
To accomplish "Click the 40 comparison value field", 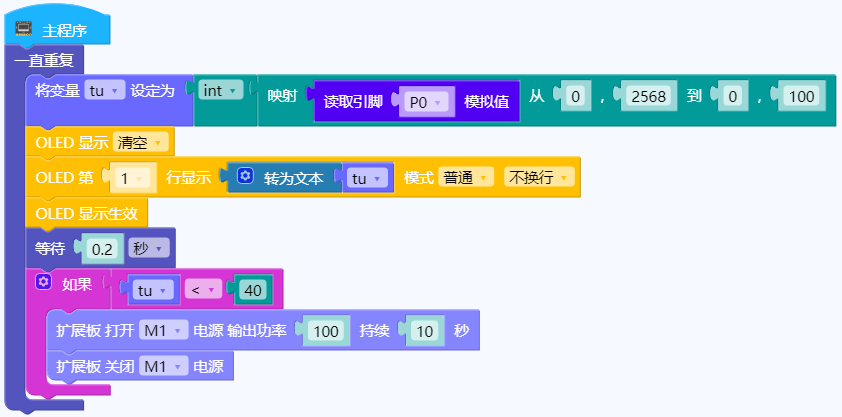I will pyautogui.click(x=252, y=291).
